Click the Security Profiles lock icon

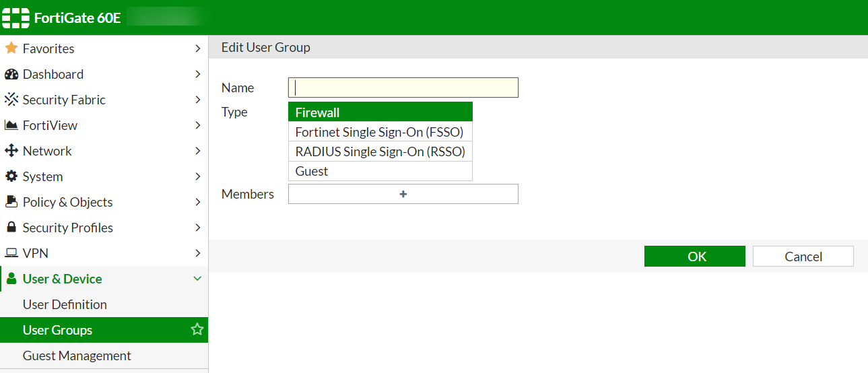tap(11, 228)
